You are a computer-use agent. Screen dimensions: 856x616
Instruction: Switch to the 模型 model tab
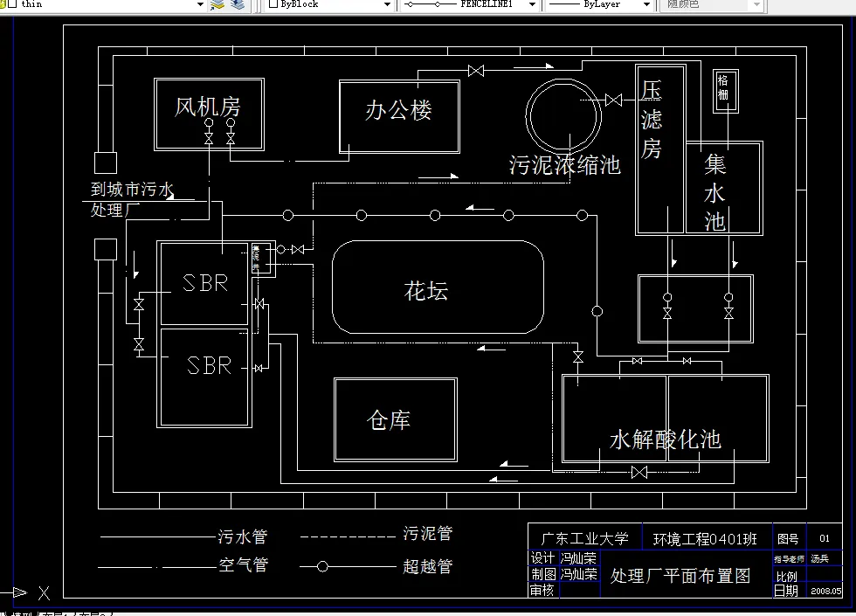click(22, 613)
